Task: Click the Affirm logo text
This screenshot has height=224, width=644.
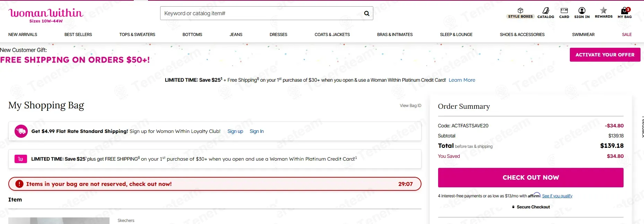Action: 534,195
